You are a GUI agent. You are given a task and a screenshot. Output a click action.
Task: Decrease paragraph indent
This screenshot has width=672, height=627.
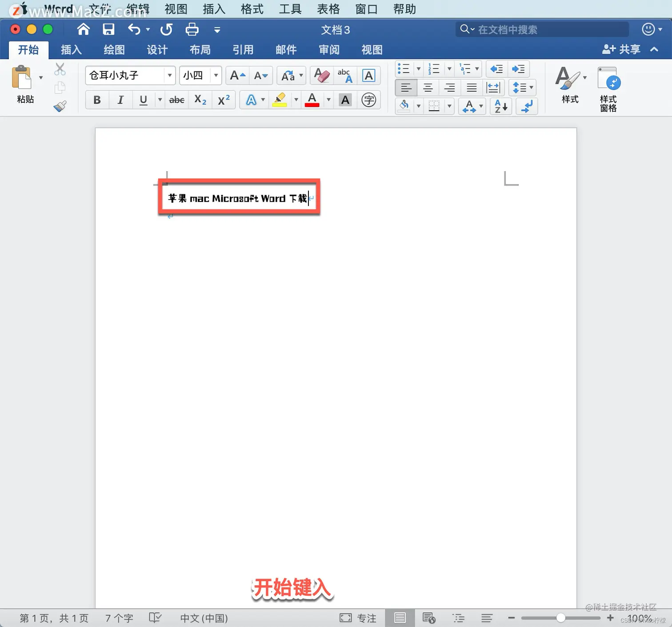pos(496,69)
